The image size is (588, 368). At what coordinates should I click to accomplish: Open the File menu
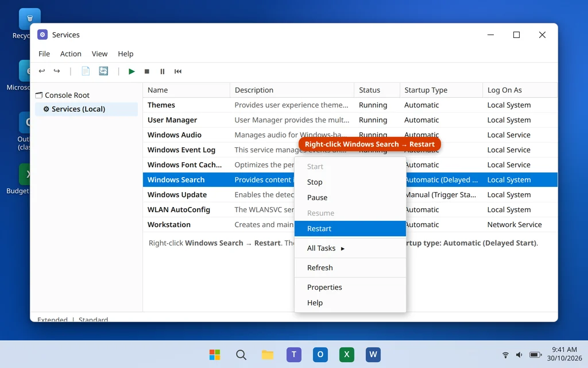point(44,53)
